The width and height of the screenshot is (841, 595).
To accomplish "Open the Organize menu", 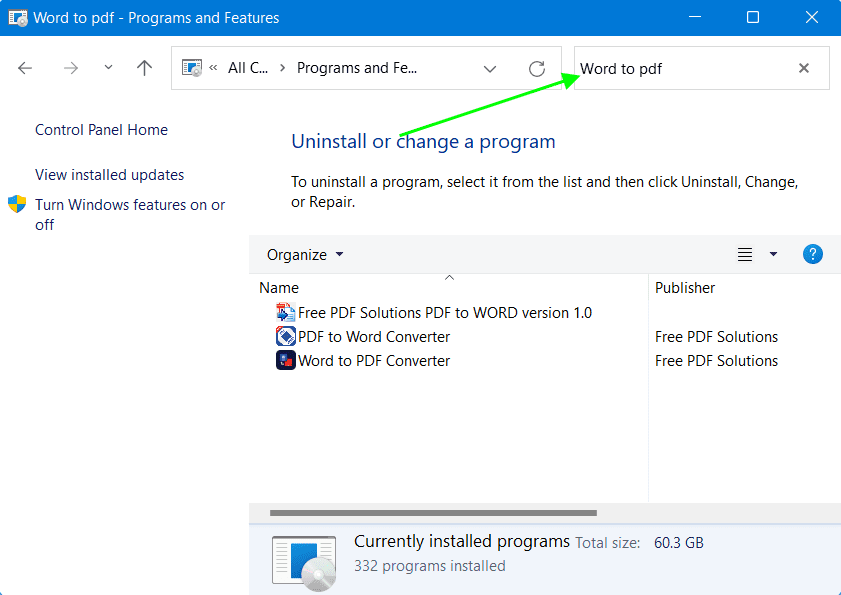I will [x=305, y=254].
